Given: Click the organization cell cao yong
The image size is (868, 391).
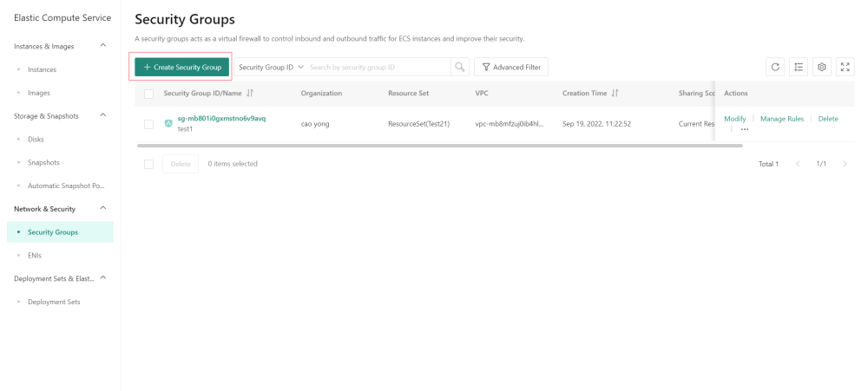Looking at the screenshot, I should 315,125.
